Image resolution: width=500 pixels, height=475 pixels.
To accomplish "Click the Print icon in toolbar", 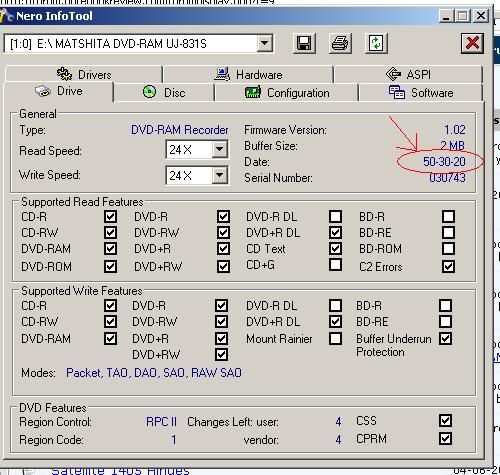I will tap(340, 43).
